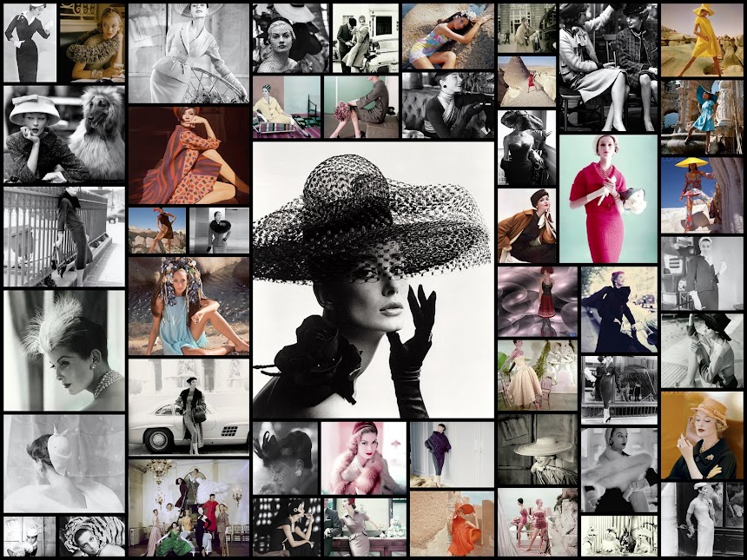
Task: Open the red figure near pyramid photo
Action: [527, 82]
